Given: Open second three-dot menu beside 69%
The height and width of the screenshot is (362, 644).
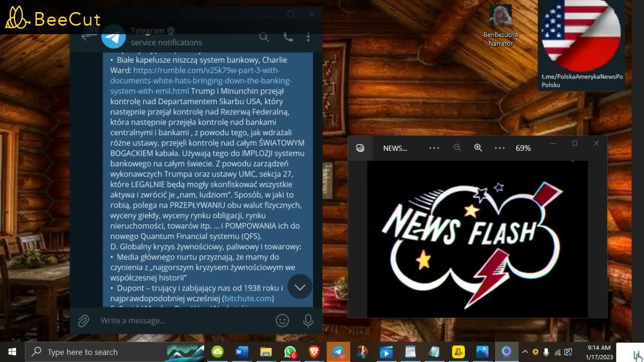Looking at the screenshot, I should (499, 148).
